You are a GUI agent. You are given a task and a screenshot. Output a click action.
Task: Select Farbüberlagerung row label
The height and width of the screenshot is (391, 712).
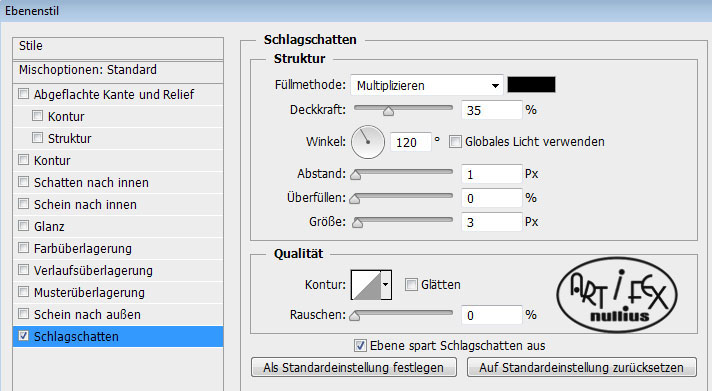83,248
